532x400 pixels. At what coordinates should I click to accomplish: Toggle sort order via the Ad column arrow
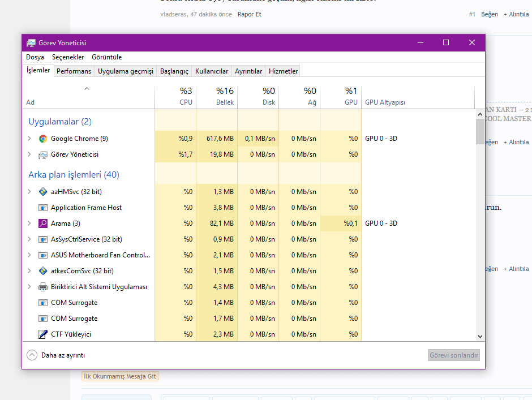[x=87, y=89]
